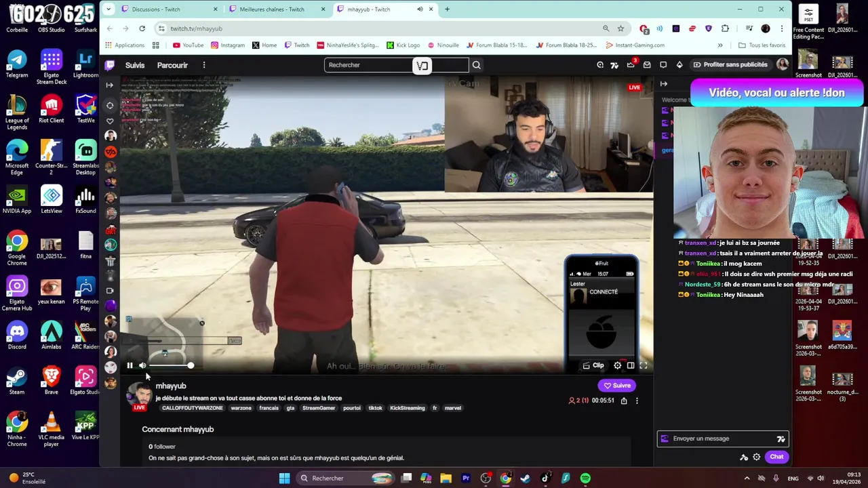Open VLC media player desktop icon

(x=51, y=427)
